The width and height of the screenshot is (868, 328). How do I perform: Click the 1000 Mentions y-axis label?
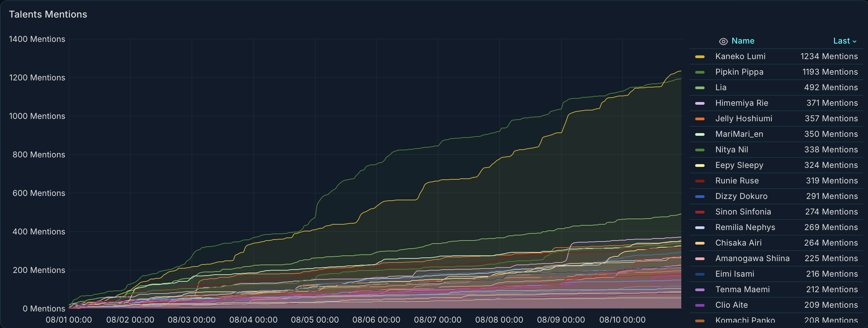tap(37, 116)
